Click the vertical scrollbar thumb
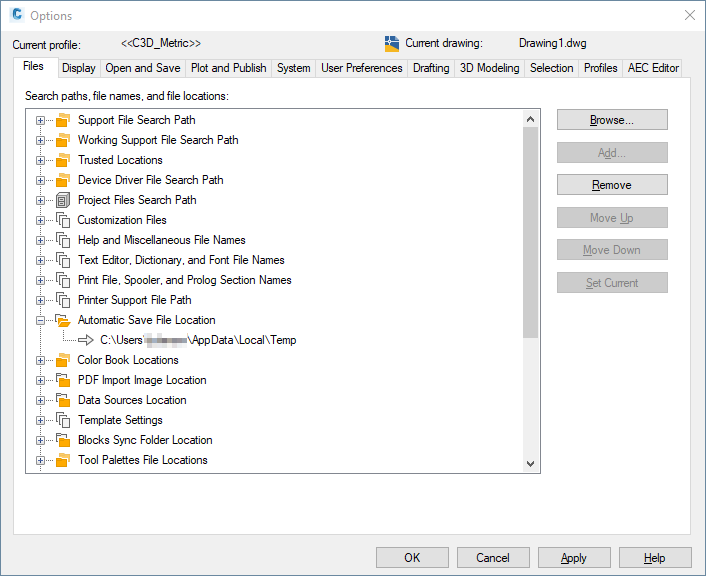706x576 pixels. coord(530,232)
